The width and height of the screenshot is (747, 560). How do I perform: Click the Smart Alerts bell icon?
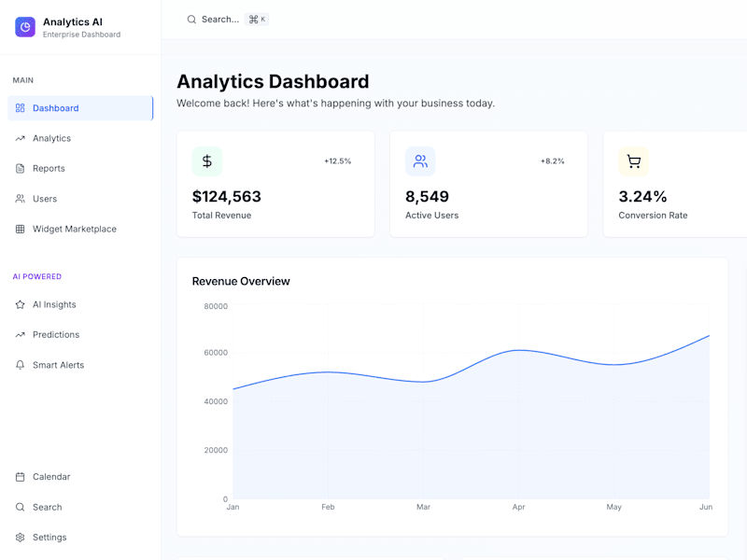[20, 365]
